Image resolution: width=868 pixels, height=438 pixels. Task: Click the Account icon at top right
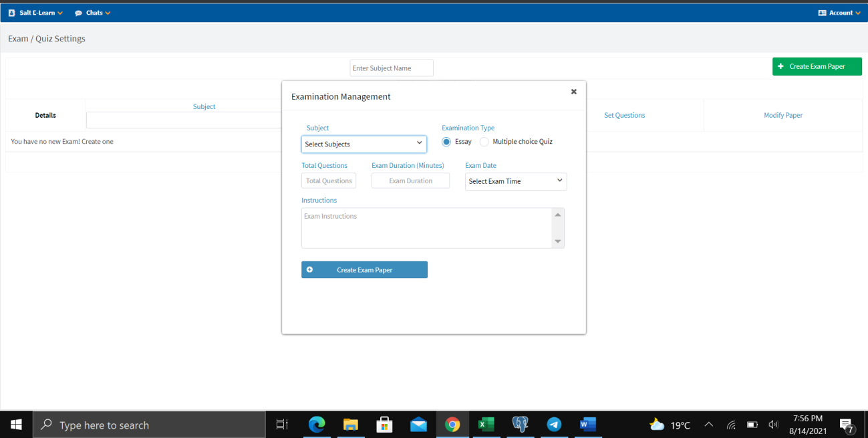pos(821,12)
